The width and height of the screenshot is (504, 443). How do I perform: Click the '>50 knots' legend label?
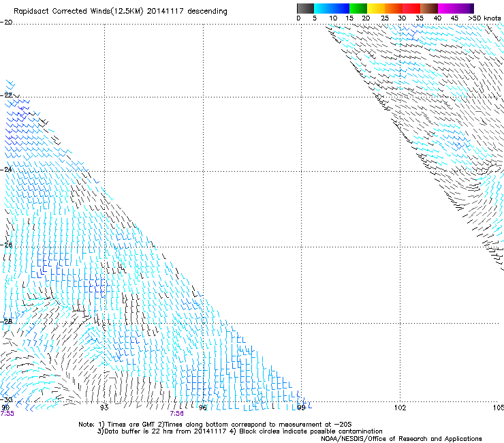[484, 18]
